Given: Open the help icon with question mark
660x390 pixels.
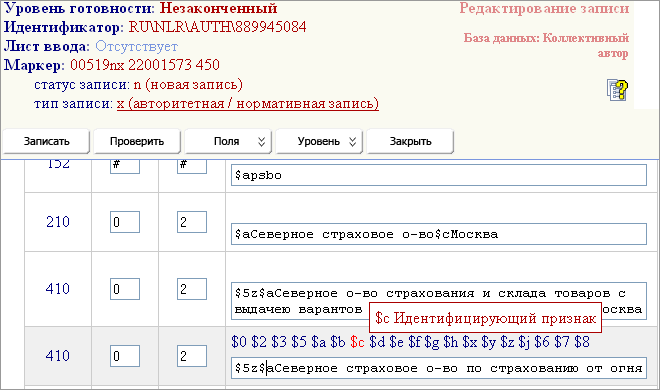Looking at the screenshot, I should (617, 90).
